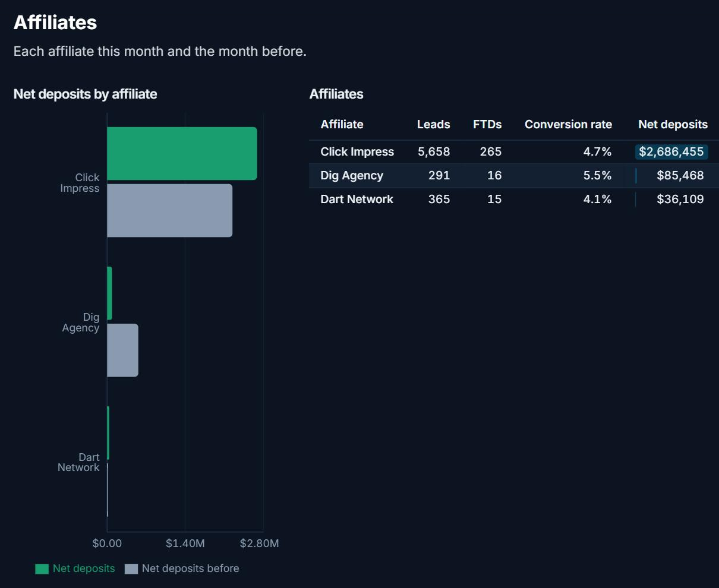Image resolution: width=719 pixels, height=588 pixels.
Task: Click the 5,658 leads value
Action: tap(434, 151)
